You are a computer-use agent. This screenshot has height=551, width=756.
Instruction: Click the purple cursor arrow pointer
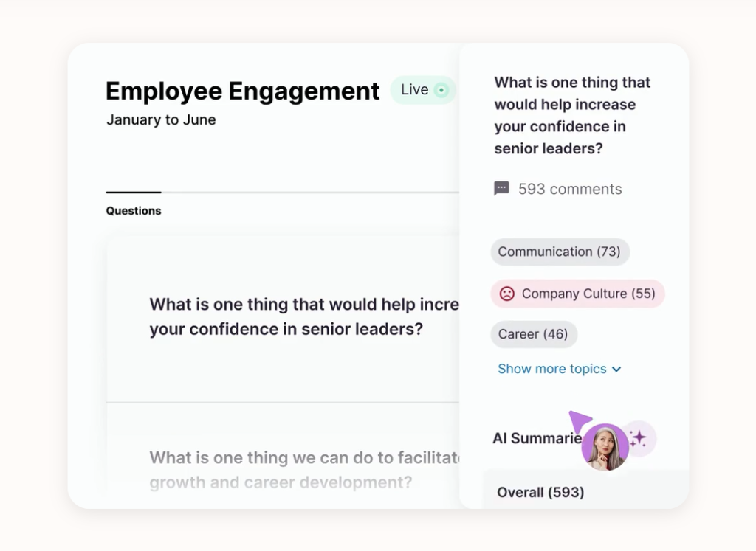click(x=579, y=422)
